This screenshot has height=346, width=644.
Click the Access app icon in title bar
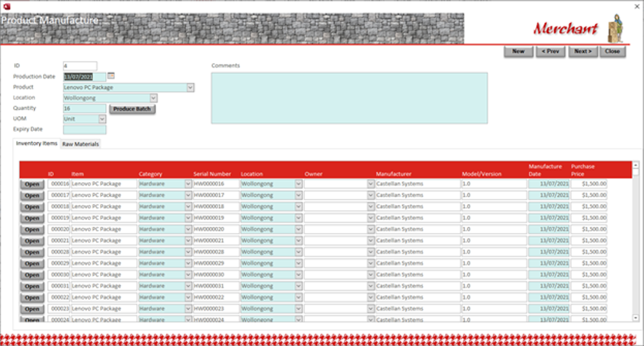click(x=6, y=6)
